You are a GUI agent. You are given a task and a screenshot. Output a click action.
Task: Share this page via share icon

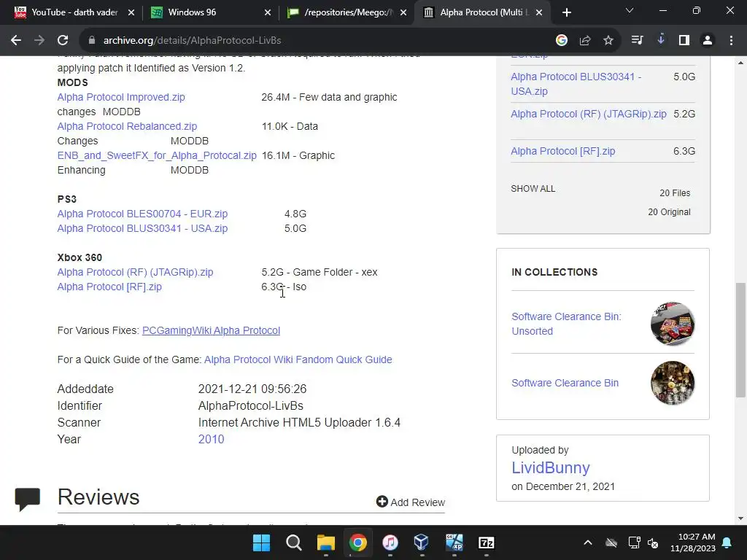point(585,41)
